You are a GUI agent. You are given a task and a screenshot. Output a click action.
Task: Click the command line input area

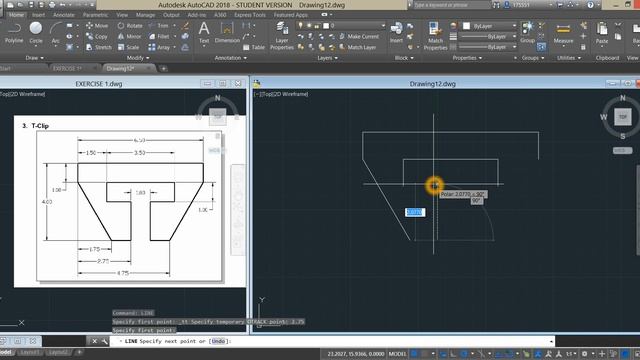333,341
